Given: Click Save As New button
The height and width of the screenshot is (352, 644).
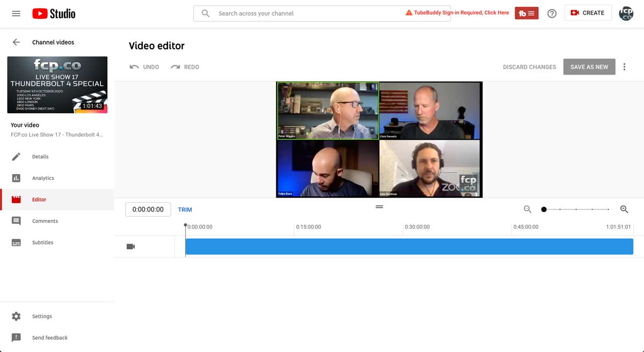Looking at the screenshot, I should click(x=589, y=67).
